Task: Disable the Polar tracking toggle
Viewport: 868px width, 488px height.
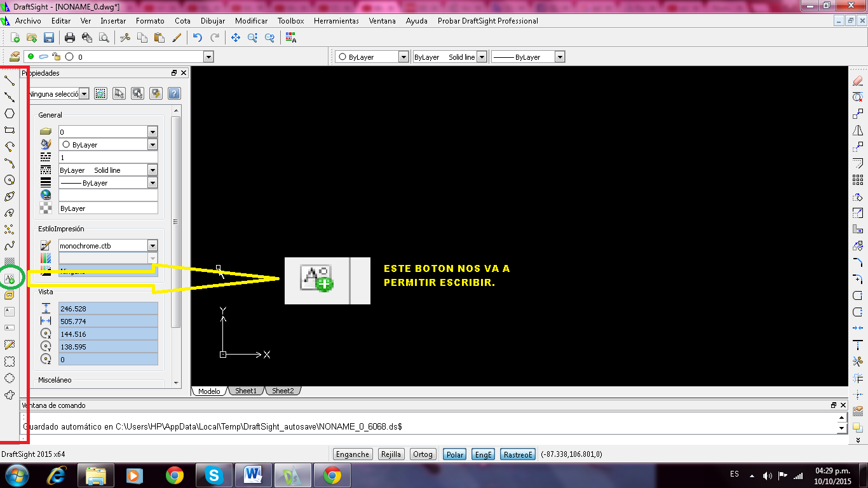Action: pyautogui.click(x=455, y=454)
